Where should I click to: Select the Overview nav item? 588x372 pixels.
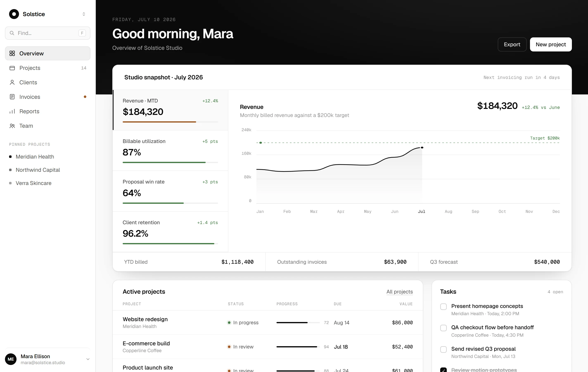(48, 53)
